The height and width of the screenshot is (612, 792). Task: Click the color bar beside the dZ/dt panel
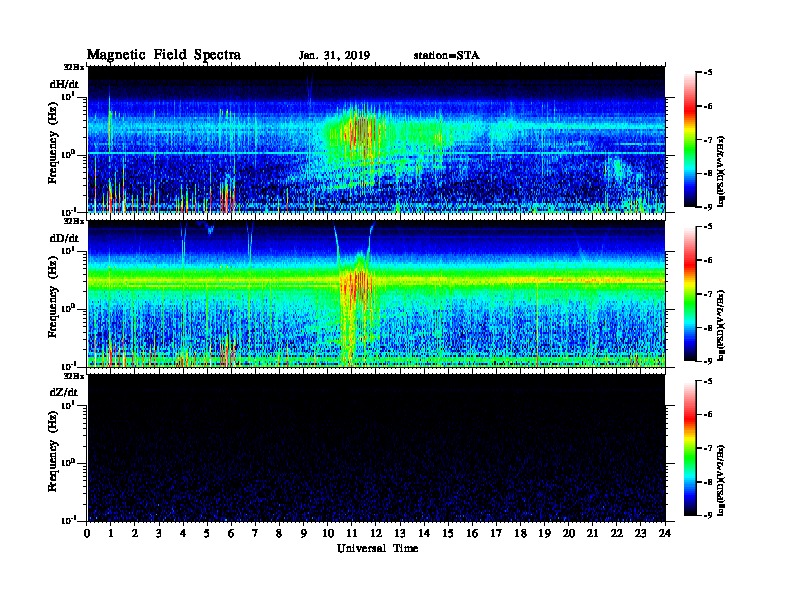pos(690,448)
